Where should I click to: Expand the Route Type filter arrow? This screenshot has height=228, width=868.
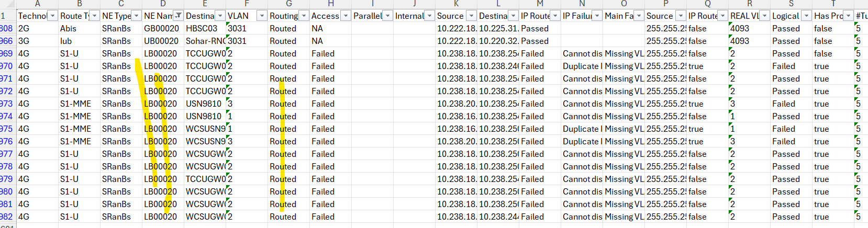click(94, 16)
